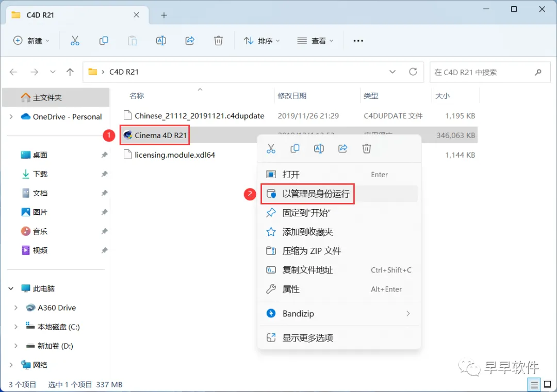
Task: Choose 添加到收藏夹 in context menu
Action: click(x=339, y=232)
